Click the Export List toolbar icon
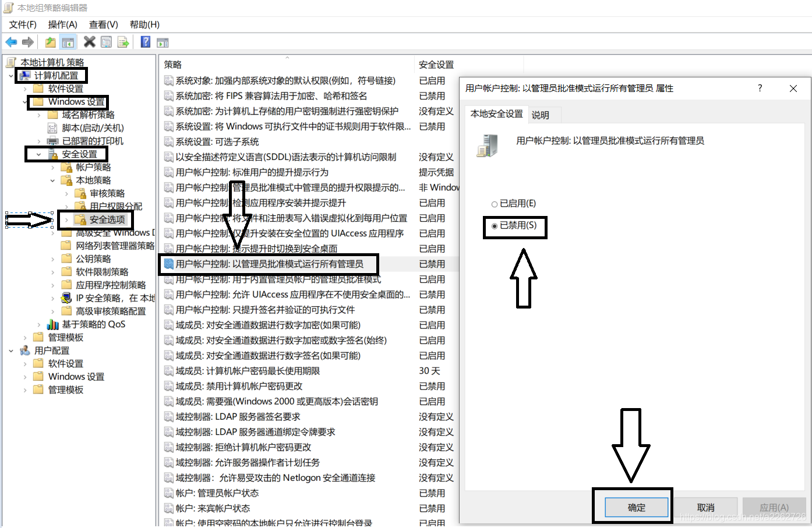Viewport: 812px width, 528px height. pos(123,42)
